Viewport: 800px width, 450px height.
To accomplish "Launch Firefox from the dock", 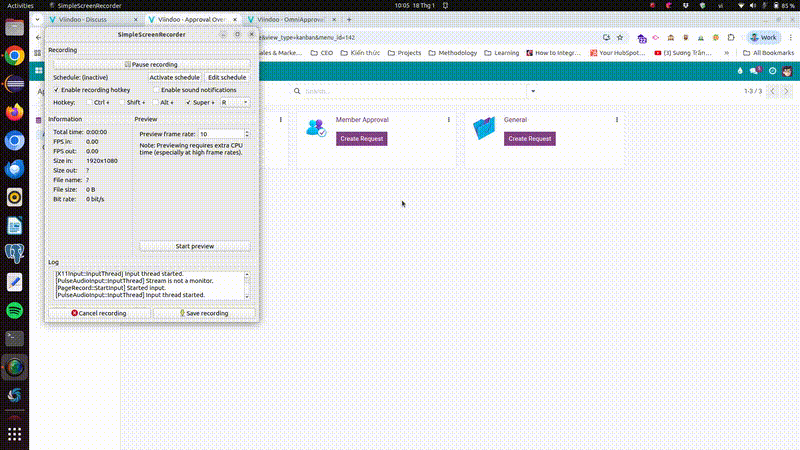I will [x=14, y=112].
